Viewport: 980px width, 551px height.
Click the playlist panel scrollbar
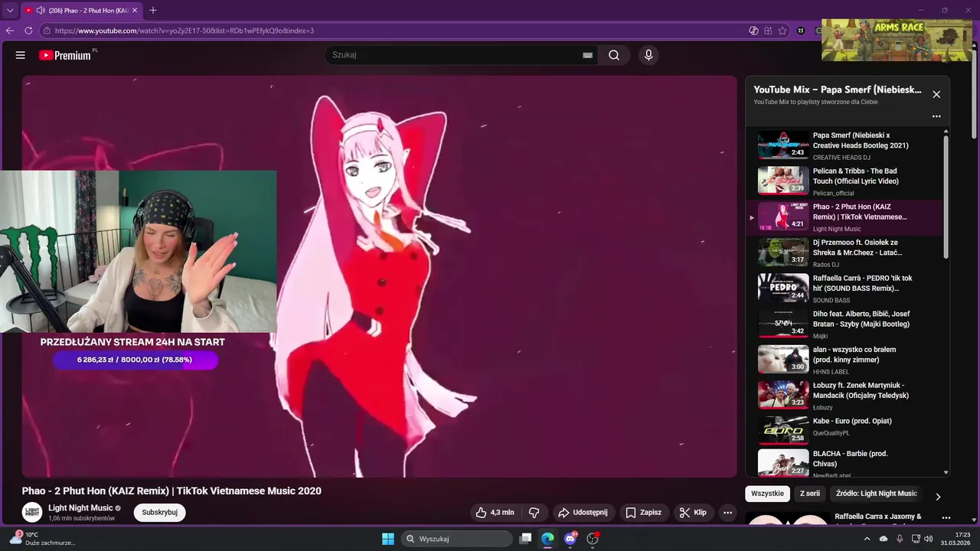946,197
